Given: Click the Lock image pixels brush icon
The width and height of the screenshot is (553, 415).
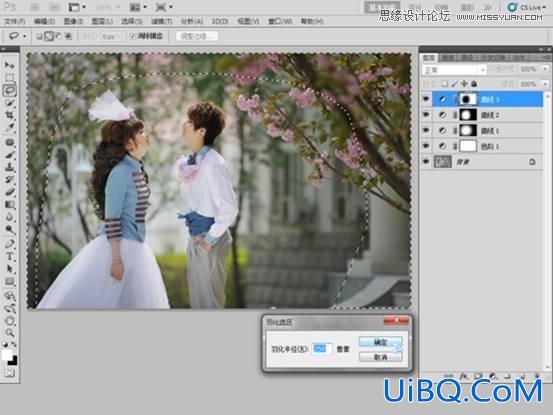Looking at the screenshot, I should point(455,84).
